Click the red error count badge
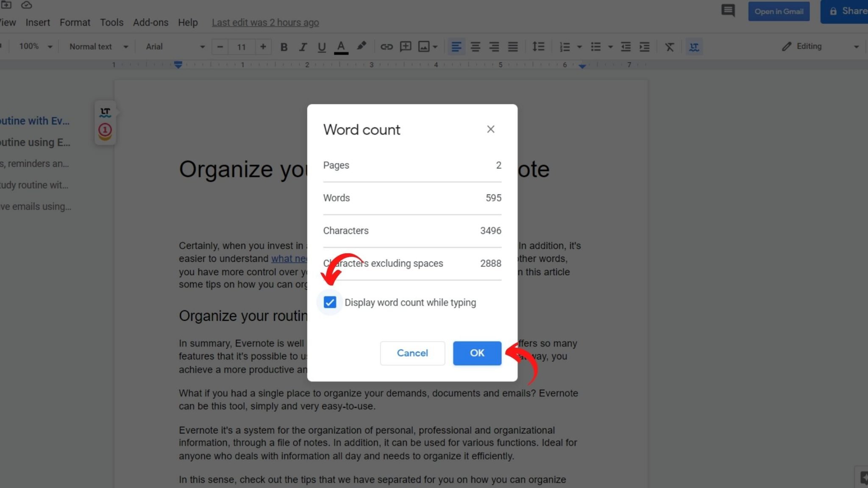This screenshot has width=868, height=488. (x=105, y=130)
